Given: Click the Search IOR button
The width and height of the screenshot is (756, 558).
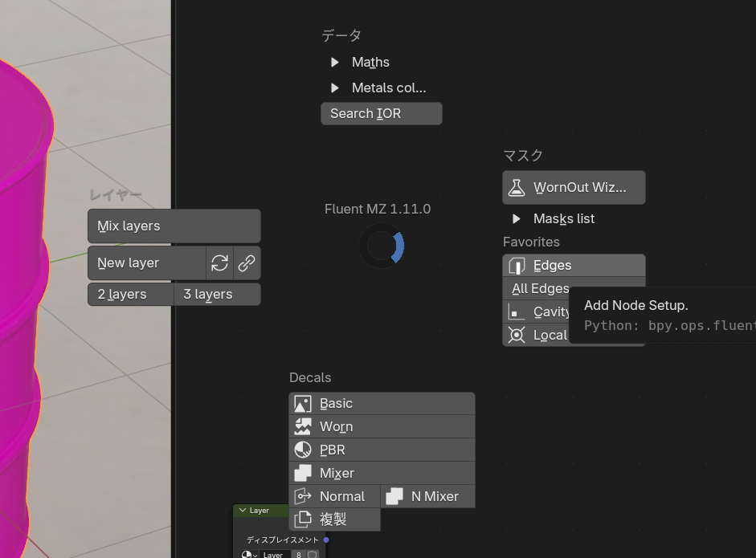Looking at the screenshot, I should (381, 114).
